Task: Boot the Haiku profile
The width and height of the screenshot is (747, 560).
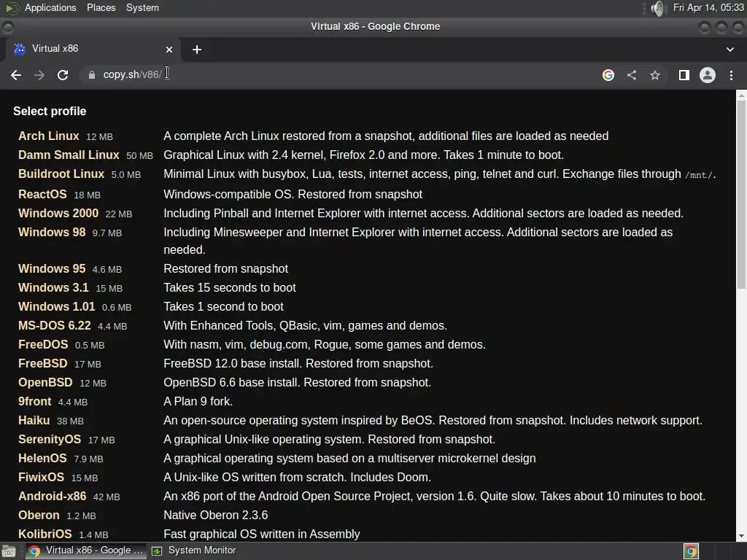Action: pyautogui.click(x=34, y=421)
